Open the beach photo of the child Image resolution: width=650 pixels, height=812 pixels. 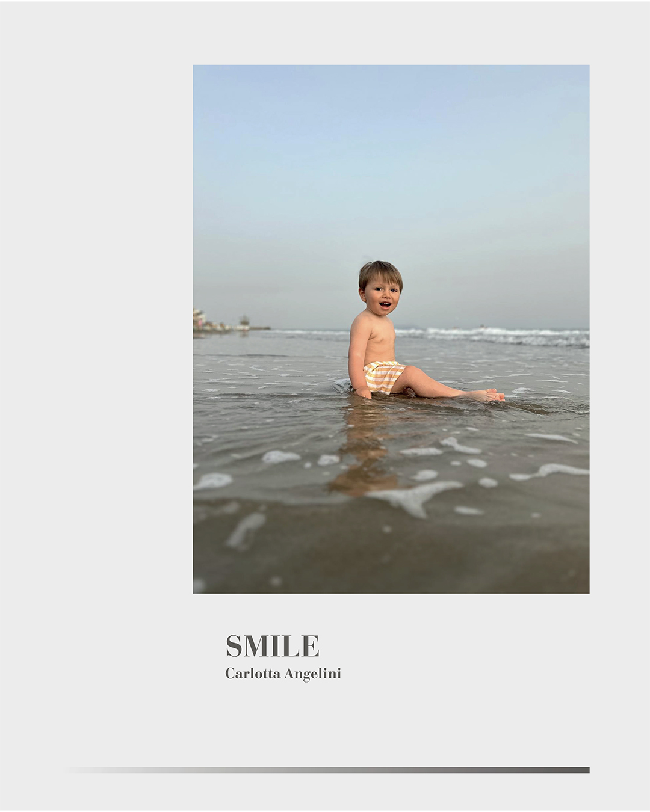[x=391, y=329]
